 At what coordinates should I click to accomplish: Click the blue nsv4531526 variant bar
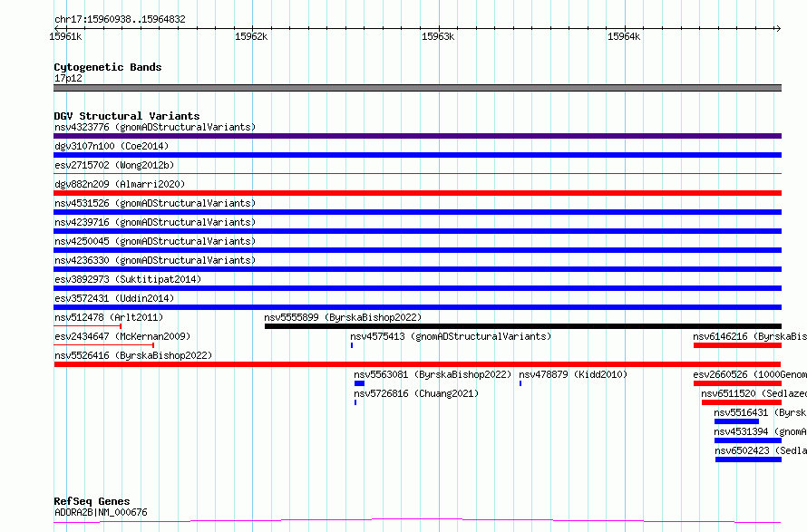click(x=417, y=212)
